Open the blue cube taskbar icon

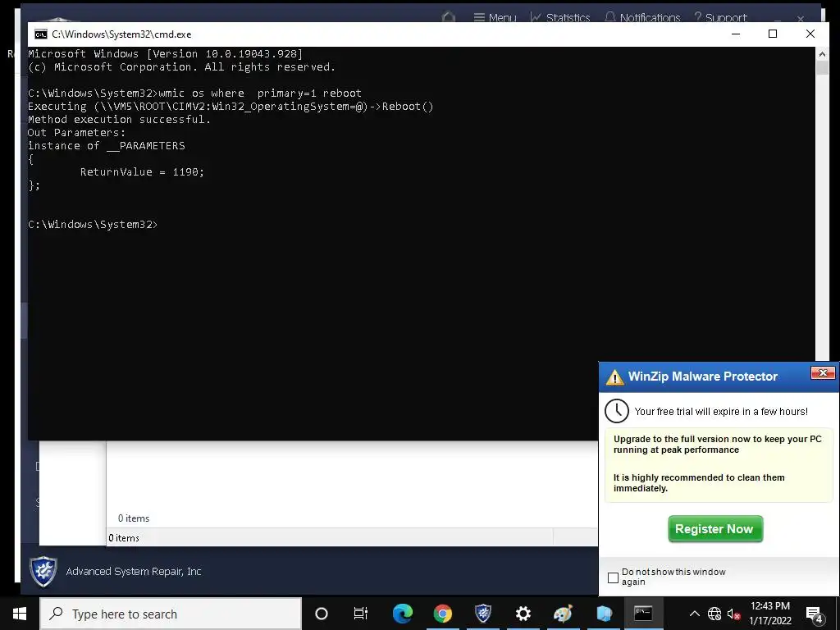click(x=604, y=614)
